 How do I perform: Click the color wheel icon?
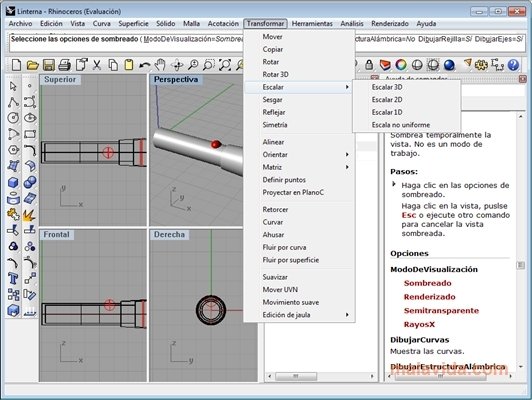pyautogui.click(x=401, y=64)
